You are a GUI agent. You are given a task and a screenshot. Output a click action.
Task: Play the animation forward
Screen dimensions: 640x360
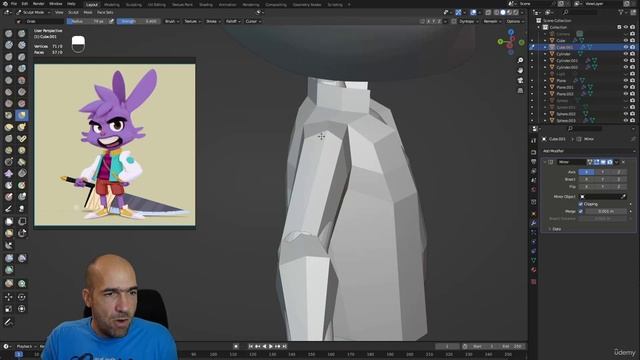coord(271,347)
